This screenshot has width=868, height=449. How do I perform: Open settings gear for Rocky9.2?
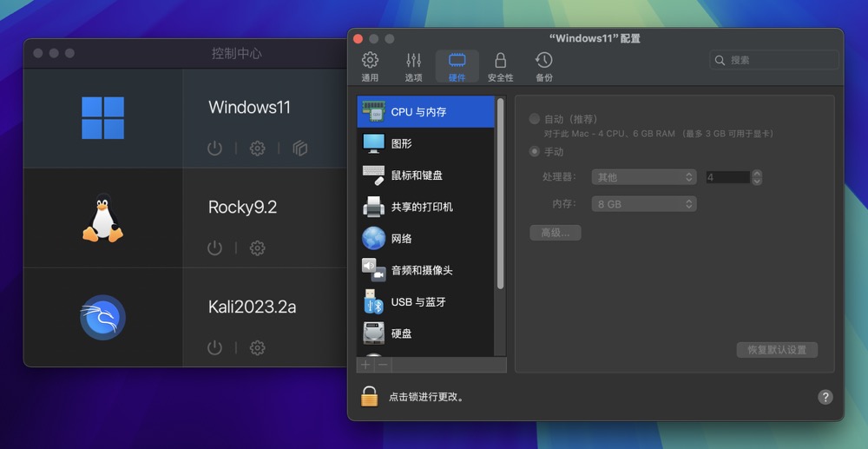pos(257,248)
